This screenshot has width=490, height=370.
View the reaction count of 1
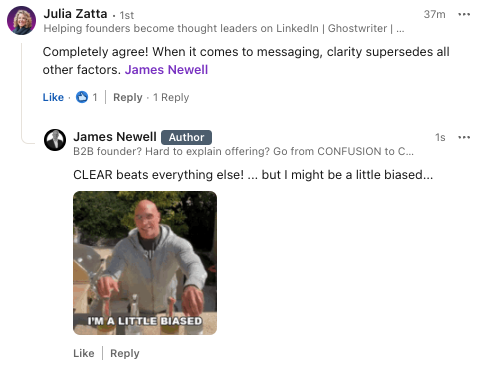(95, 97)
